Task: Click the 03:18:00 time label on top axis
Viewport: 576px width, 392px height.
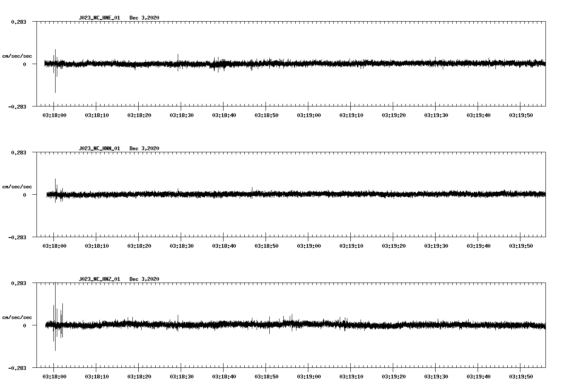Action: pos(54,115)
